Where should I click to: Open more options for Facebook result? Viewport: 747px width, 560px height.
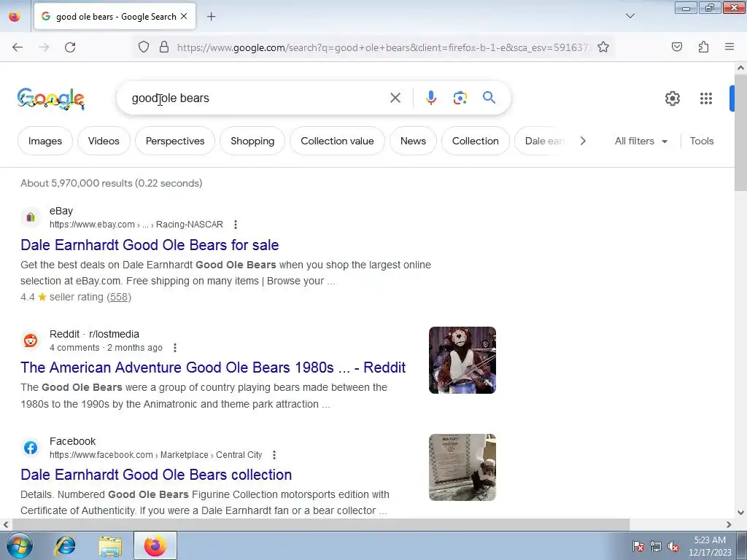274,455
